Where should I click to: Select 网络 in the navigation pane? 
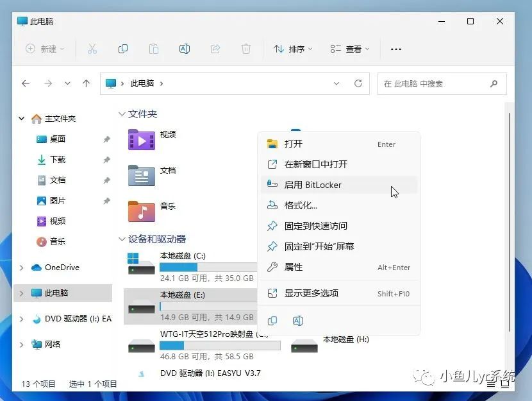click(46, 345)
